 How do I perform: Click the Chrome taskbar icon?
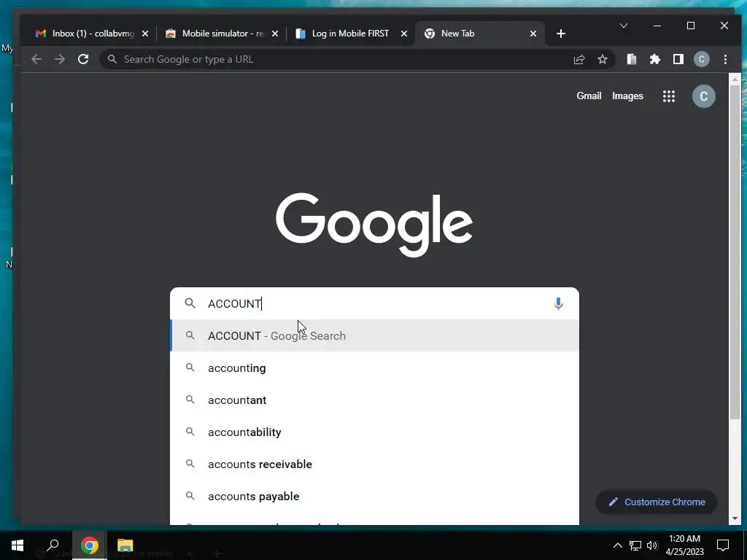click(89, 545)
